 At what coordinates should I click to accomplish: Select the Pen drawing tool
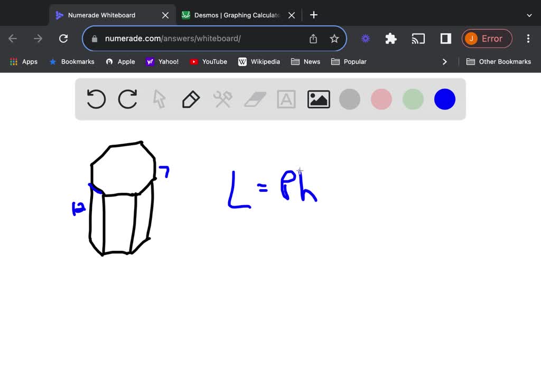191,99
